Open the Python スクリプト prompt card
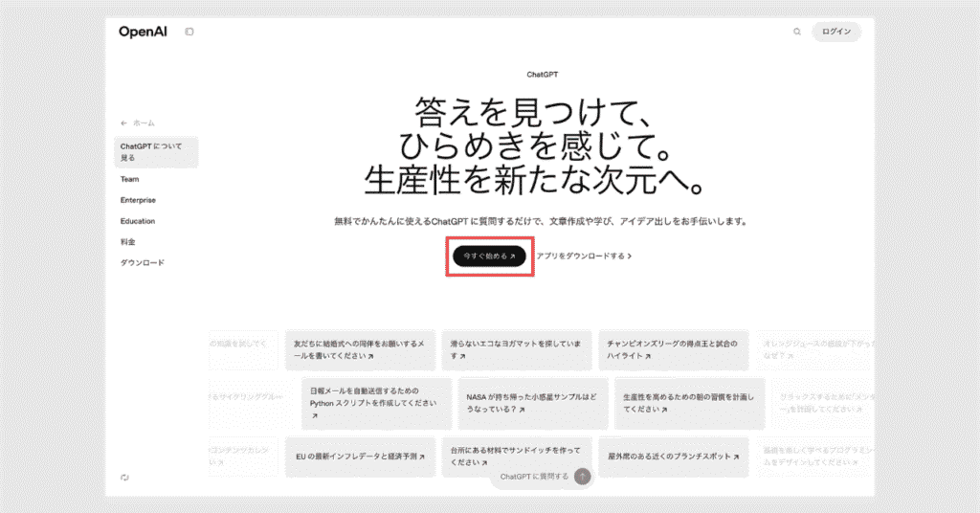The width and height of the screenshot is (980, 513). tap(376, 404)
